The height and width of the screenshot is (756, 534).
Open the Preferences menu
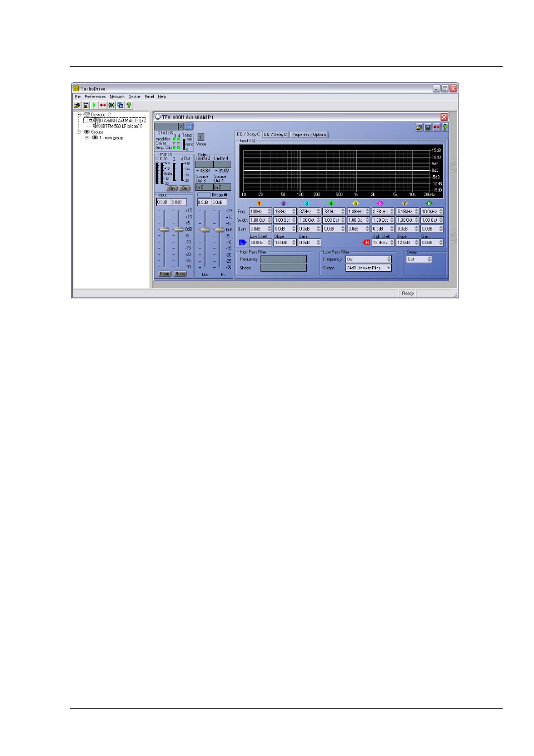95,97
